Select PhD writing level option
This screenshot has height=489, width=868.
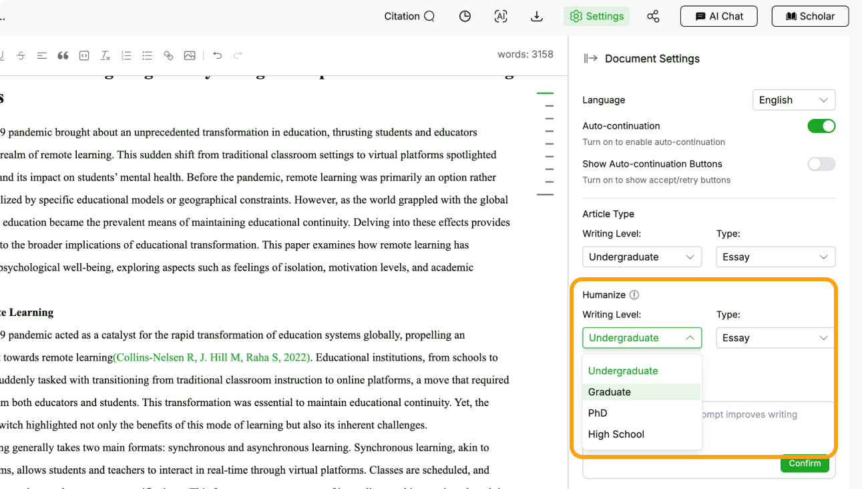pyautogui.click(x=642, y=413)
